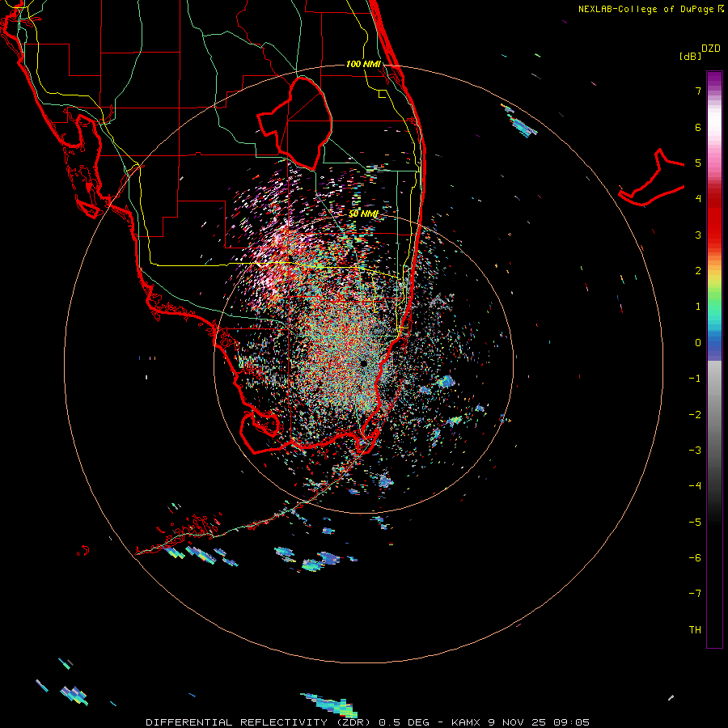Image resolution: width=728 pixels, height=728 pixels.
Task: Click the color bar value 6 label
Action: point(698,127)
